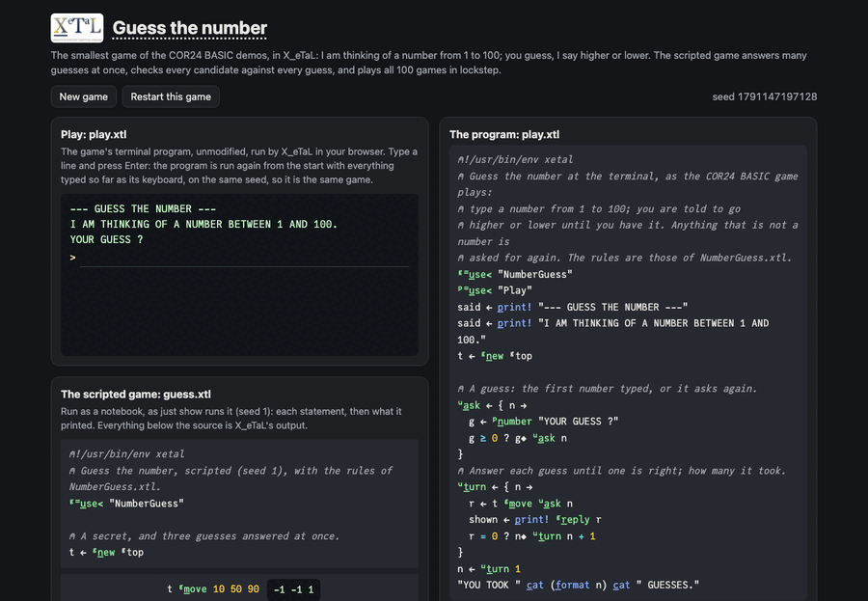Click the paragraph beginning "Run as a notebook"
Viewport: 868px width, 601px height.
click(x=231, y=419)
